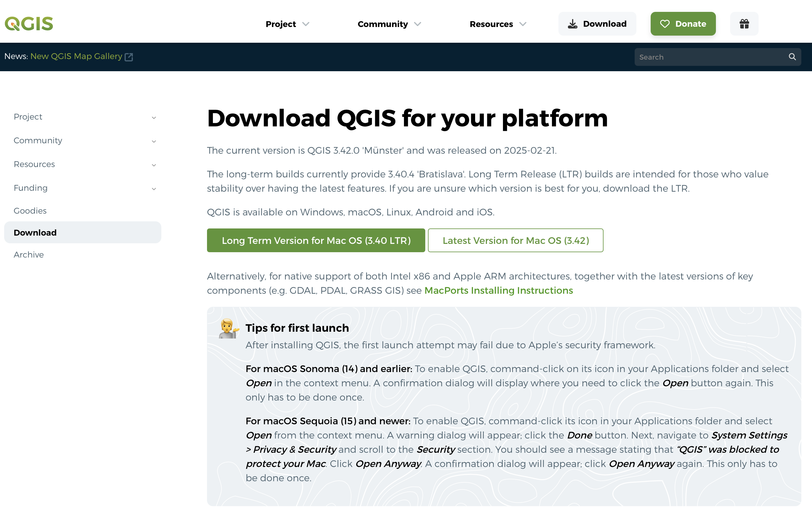Viewport: 812px width, 521px height.
Task: Click the external link icon beside Map Gallery
Action: pyautogui.click(x=128, y=57)
